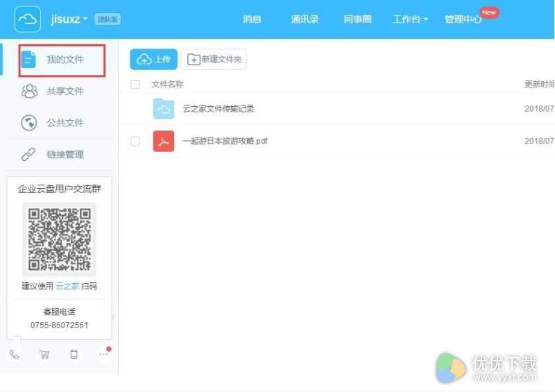Open the jisuxz account dropdown

(69, 19)
